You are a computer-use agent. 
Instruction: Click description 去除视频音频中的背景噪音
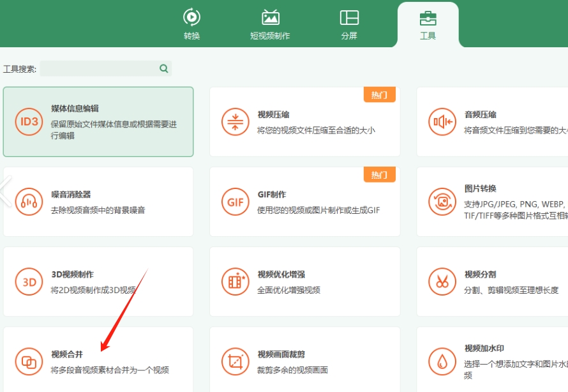pyautogui.click(x=98, y=210)
